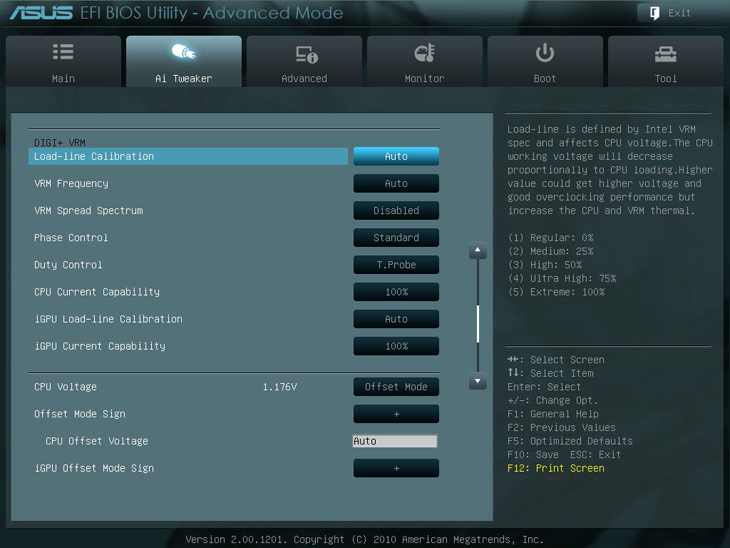Select the Ai Tweaker icon
The width and height of the screenshot is (730, 548).
click(x=183, y=52)
